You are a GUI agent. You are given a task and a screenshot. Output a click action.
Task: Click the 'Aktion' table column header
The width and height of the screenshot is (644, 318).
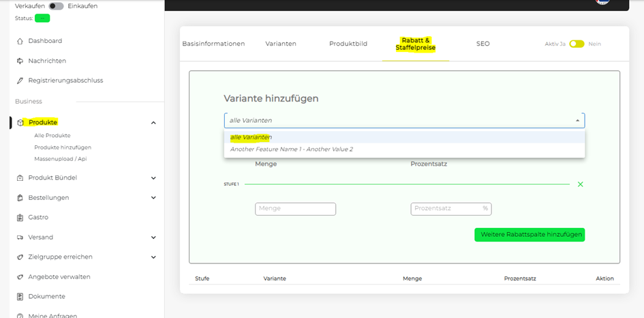click(x=605, y=278)
